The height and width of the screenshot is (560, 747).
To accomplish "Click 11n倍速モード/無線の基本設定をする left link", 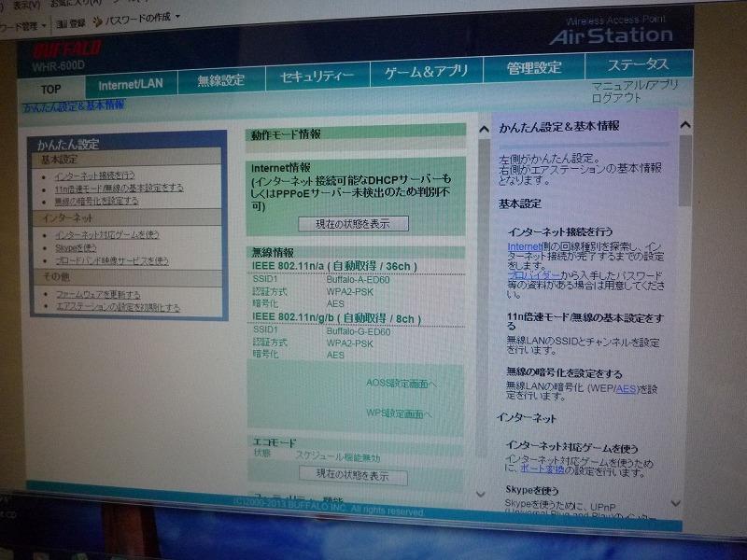I will tap(119, 189).
